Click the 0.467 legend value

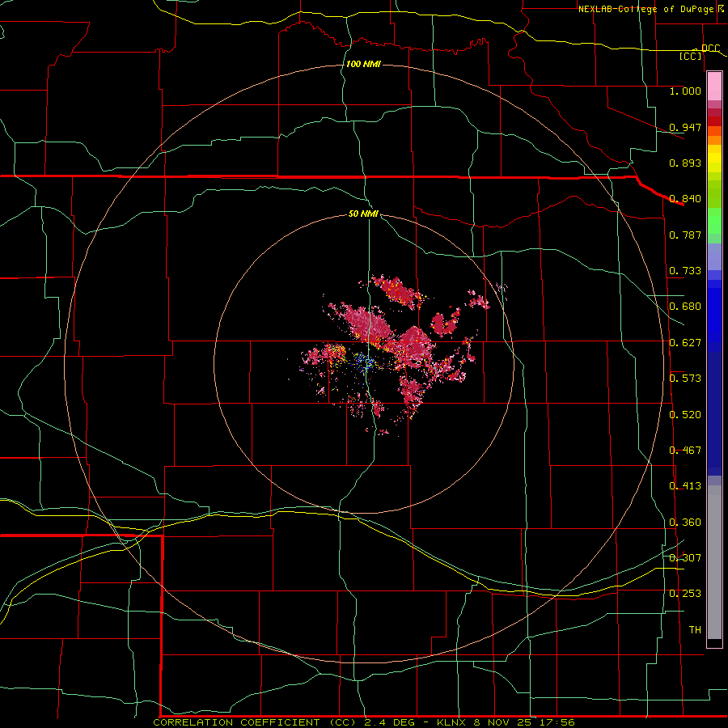pyautogui.click(x=685, y=451)
